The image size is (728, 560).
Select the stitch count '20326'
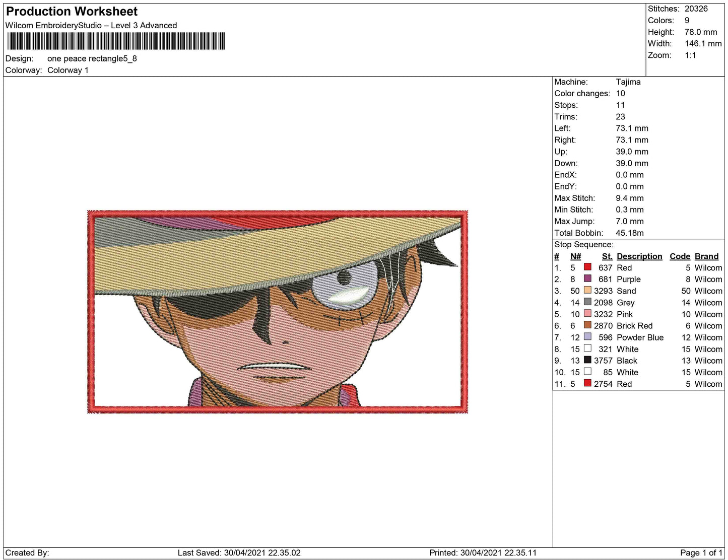pos(696,9)
